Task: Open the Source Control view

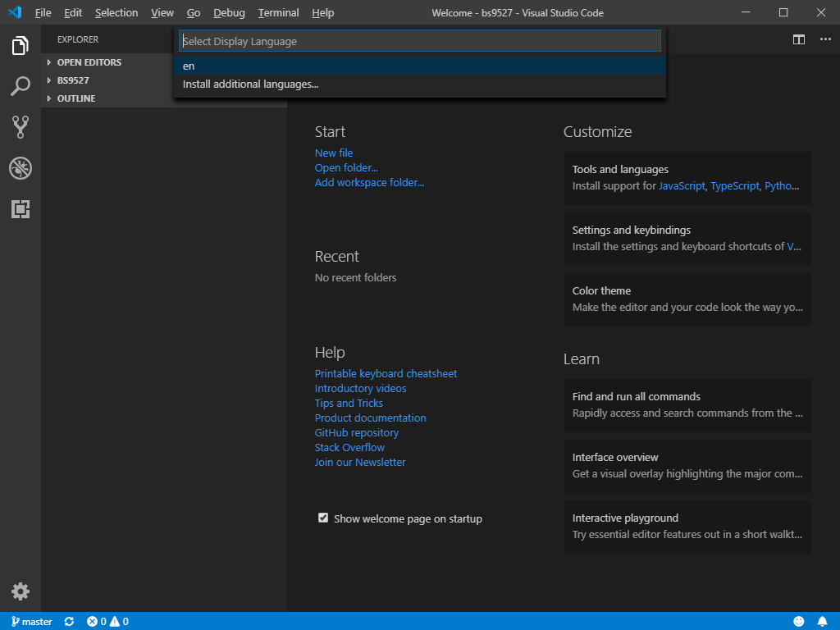Action: 21,127
